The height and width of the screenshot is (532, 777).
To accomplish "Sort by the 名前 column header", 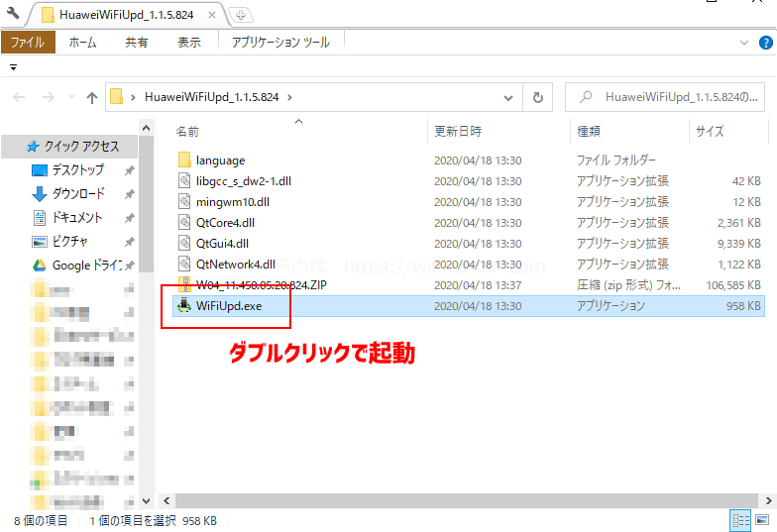I will click(187, 132).
